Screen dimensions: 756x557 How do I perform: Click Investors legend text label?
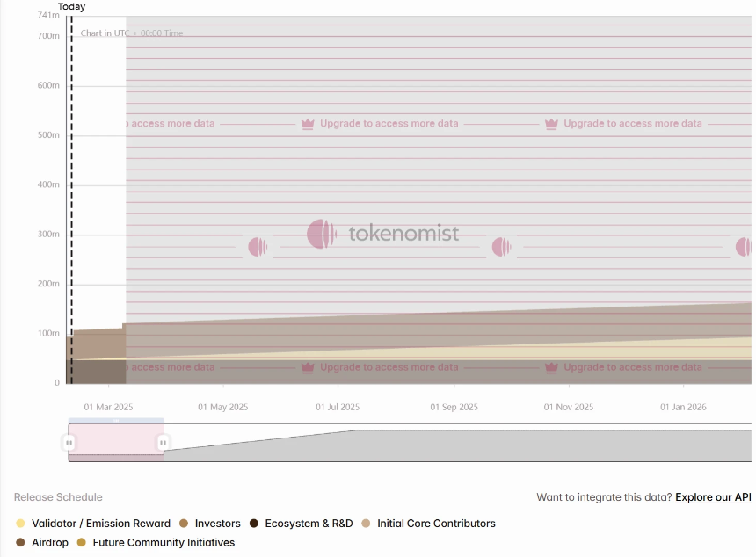217,524
